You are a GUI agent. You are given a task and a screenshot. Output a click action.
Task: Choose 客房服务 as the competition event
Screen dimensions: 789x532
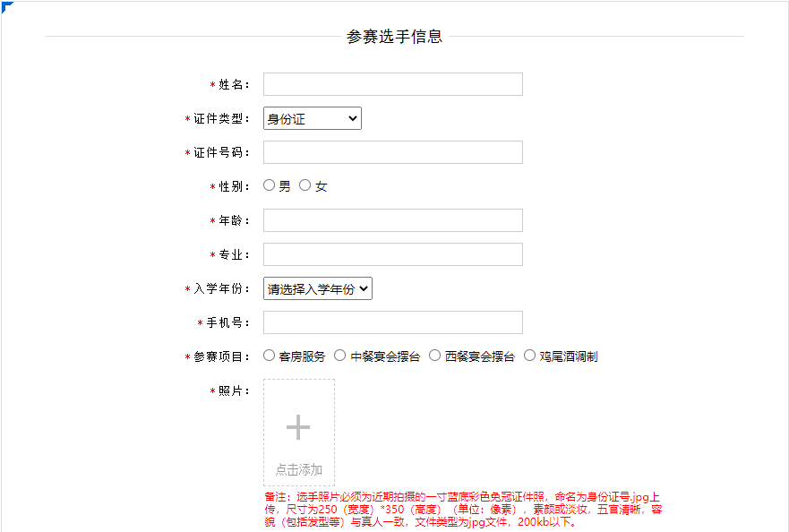tap(269, 355)
